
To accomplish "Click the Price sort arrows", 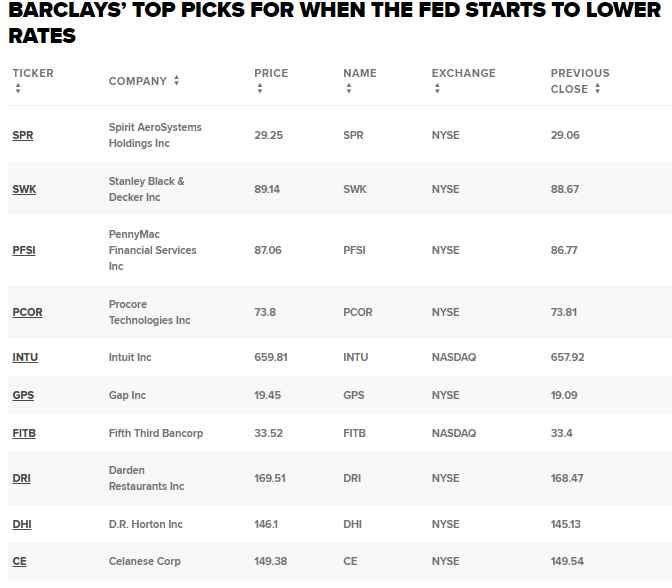I will pos(260,88).
